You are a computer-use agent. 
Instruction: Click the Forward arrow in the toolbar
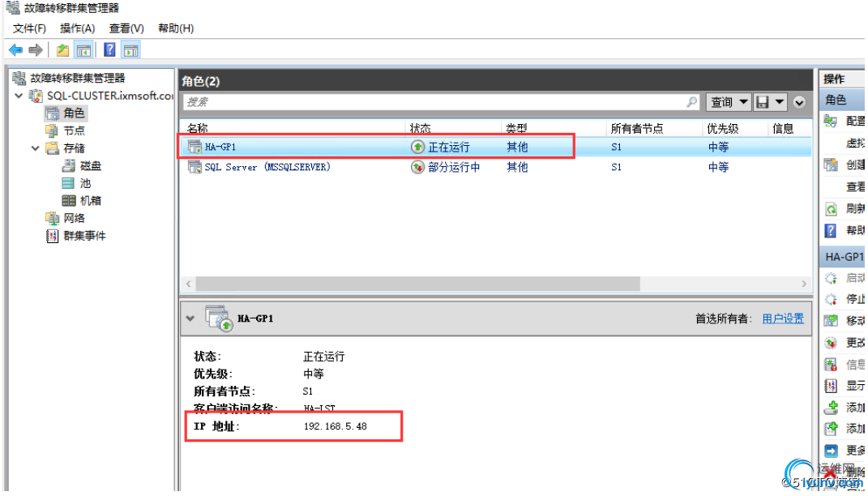tap(36, 50)
